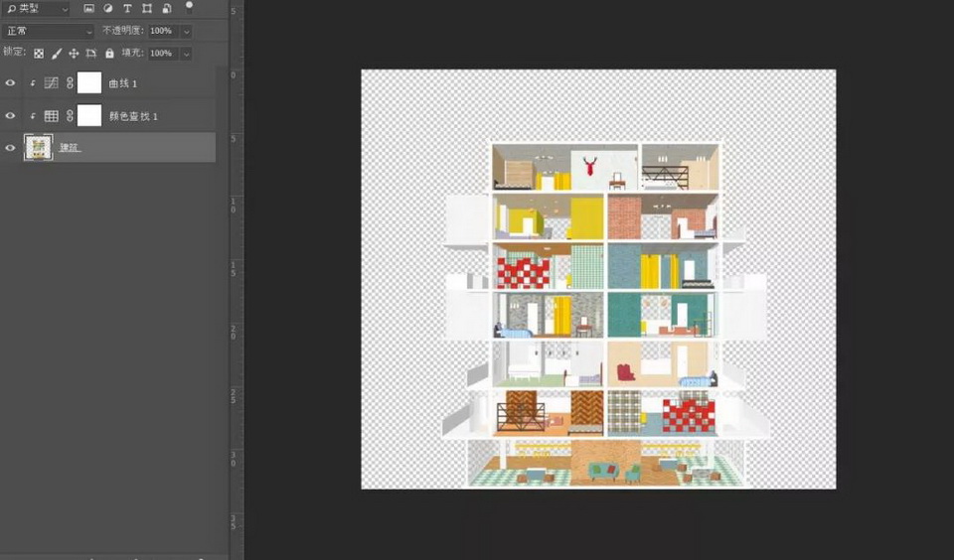This screenshot has width=954, height=560.
Task: Click the lock image pixels brush icon
Action: [57, 54]
